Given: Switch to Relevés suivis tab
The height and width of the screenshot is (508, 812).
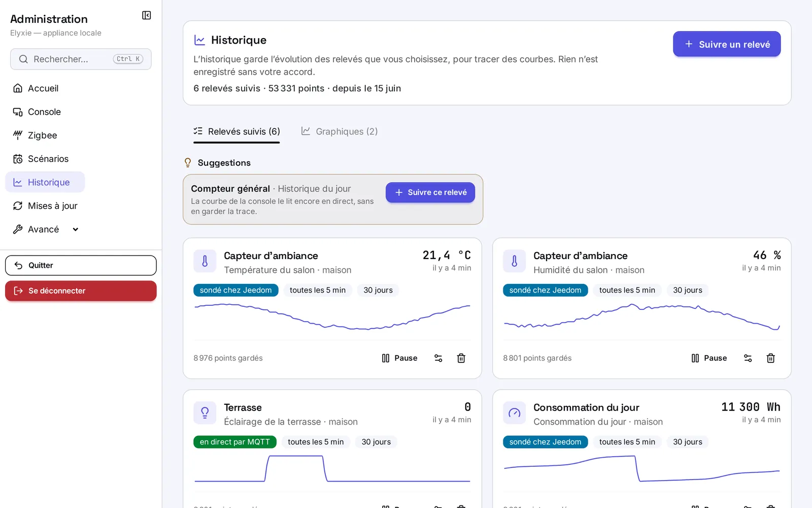Looking at the screenshot, I should point(236,132).
